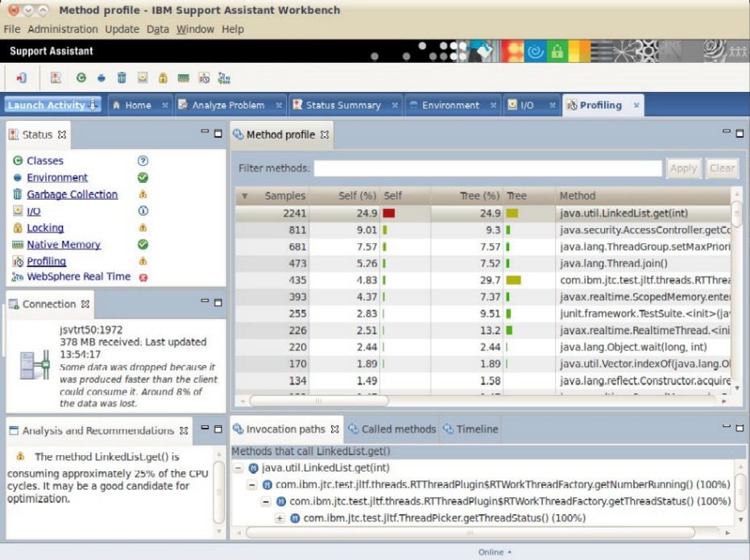Click the yellow Tree bar in the 29.7 row

click(513, 280)
